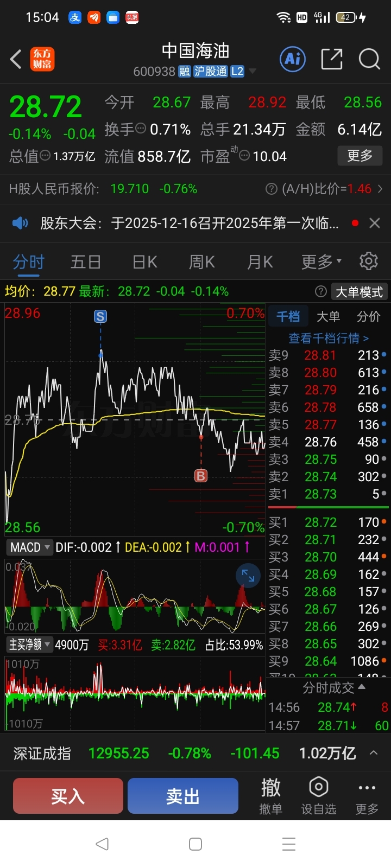The image size is (391, 868).
Task: Open the 更多 three-dots menu
Action: pyautogui.click(x=367, y=796)
